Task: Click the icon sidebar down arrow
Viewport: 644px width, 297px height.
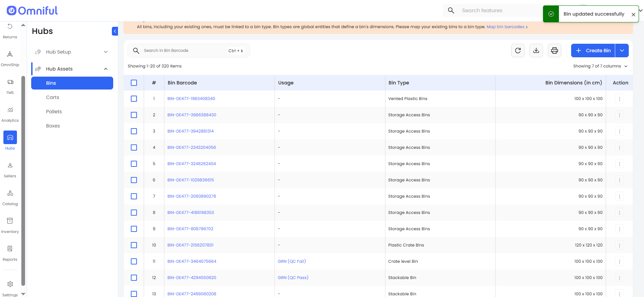Action: (x=23, y=294)
